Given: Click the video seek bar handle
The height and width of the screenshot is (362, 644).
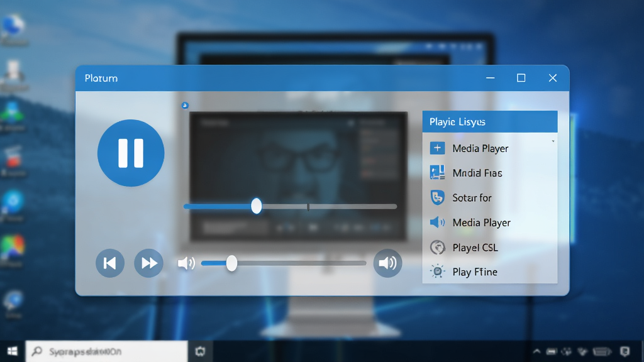Looking at the screenshot, I should pyautogui.click(x=257, y=206).
